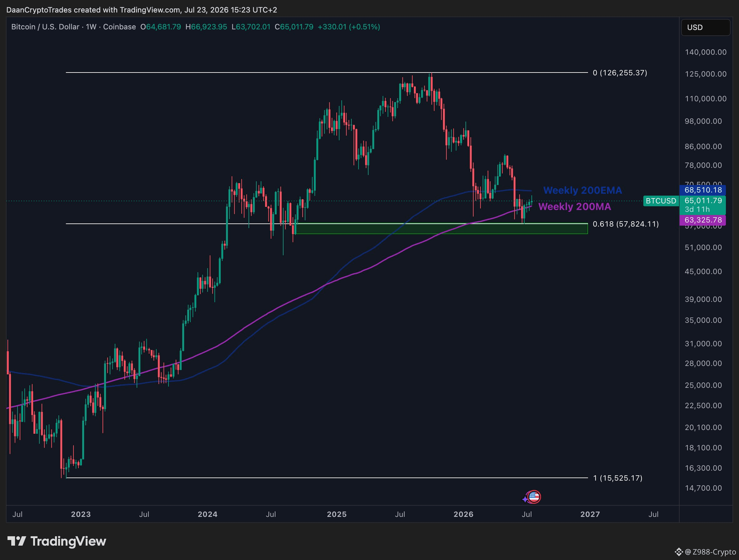
Task: Click the 2025 time axis label
Action: pos(337,514)
